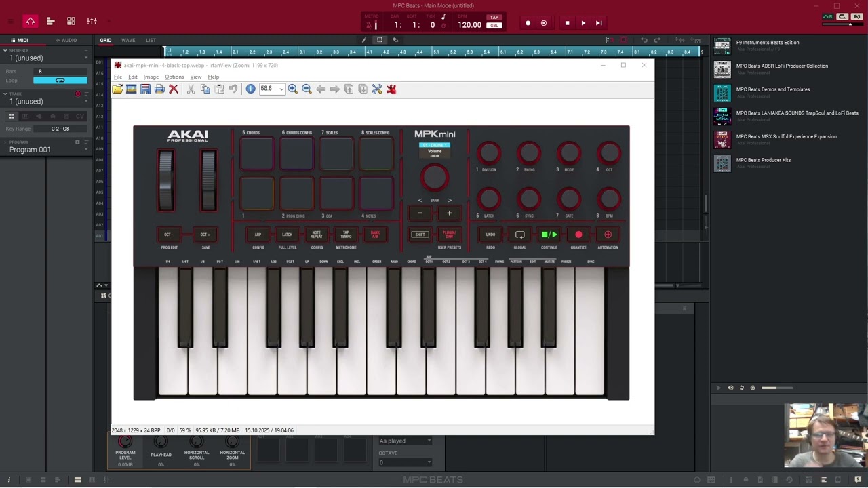Select the marquee select tool
Viewport: 868px width, 488px height.
tap(380, 40)
